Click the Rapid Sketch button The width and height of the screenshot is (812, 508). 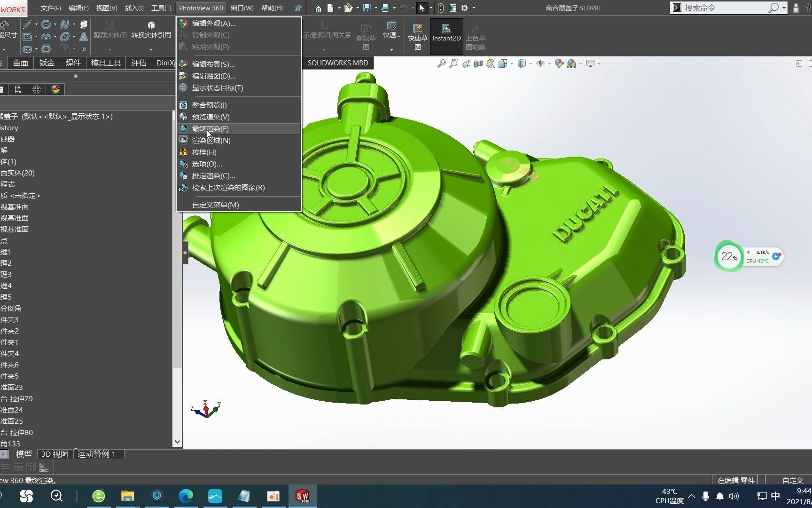pyautogui.click(x=417, y=36)
